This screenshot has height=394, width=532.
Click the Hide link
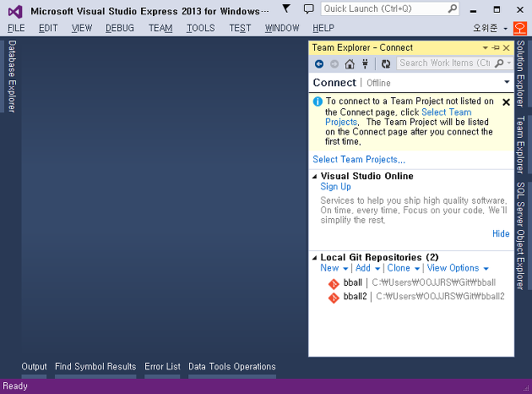point(501,233)
